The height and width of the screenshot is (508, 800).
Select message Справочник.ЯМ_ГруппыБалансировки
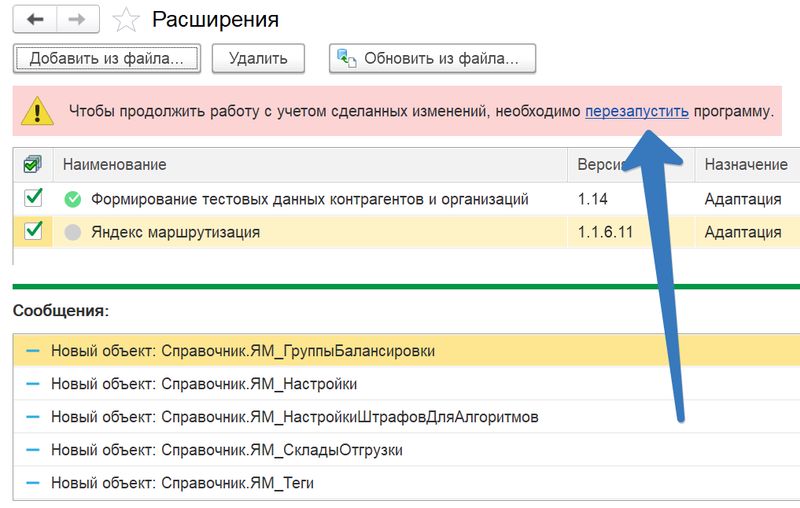point(406,351)
